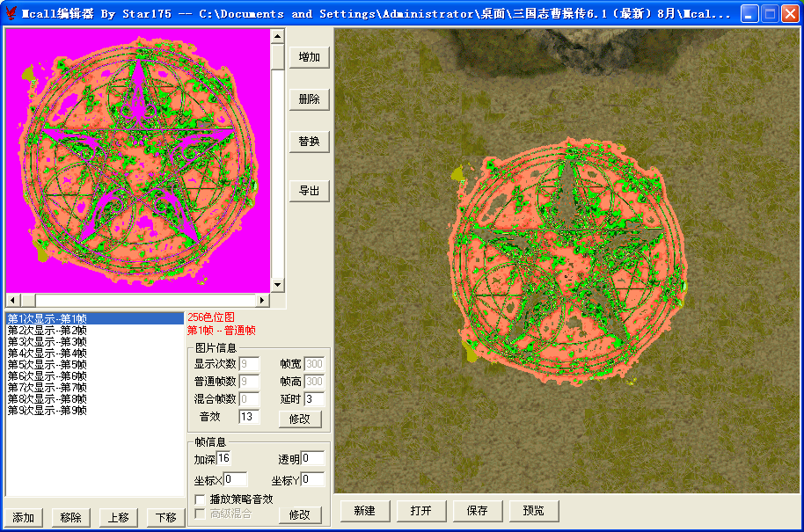Click the 显示次数 field

click(x=249, y=364)
